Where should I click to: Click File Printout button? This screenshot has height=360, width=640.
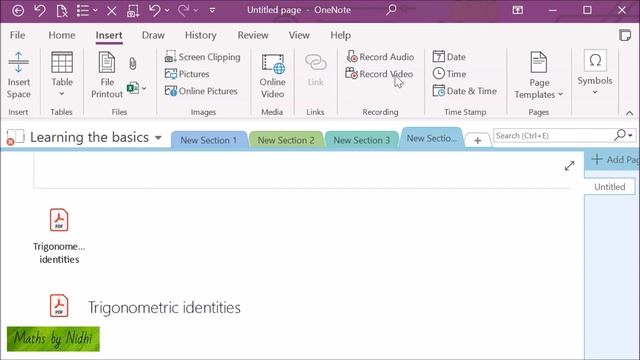(107, 76)
